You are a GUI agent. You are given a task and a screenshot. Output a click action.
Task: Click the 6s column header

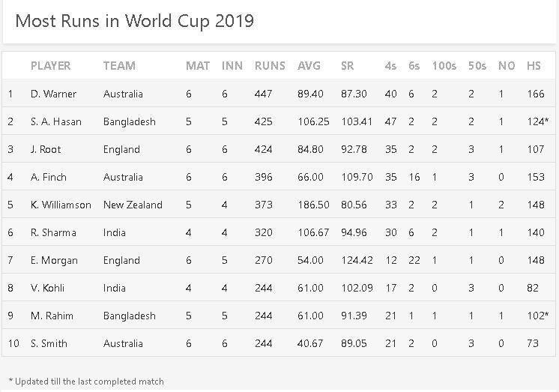(x=414, y=66)
